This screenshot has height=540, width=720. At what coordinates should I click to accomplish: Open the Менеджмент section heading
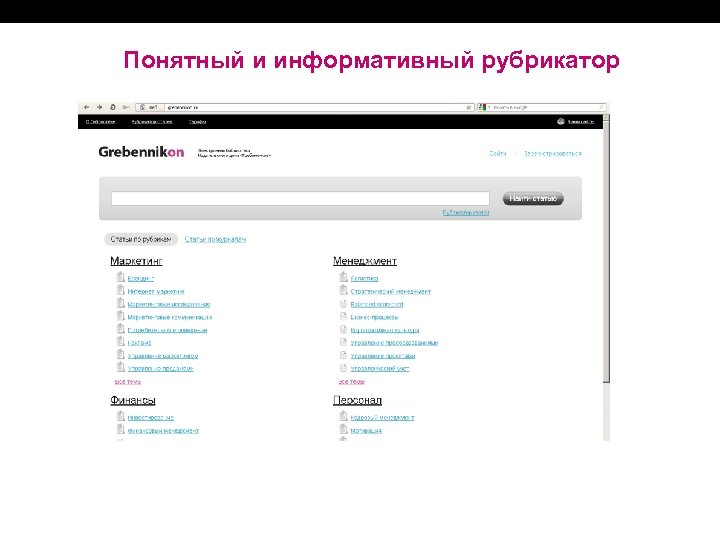coord(365,261)
